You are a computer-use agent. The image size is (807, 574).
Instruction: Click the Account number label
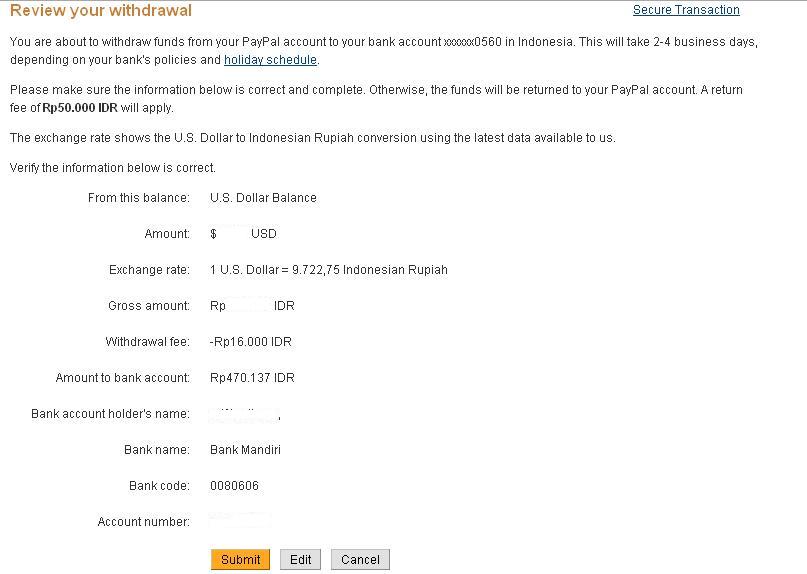point(144,522)
